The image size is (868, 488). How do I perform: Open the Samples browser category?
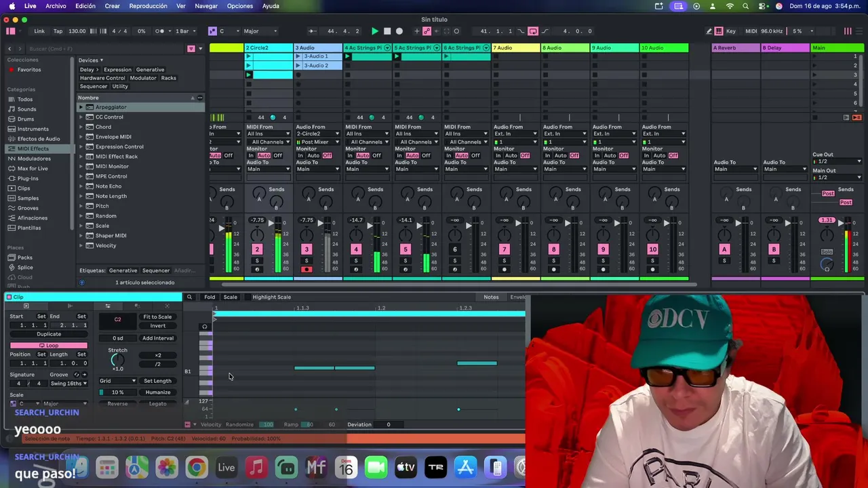pyautogui.click(x=28, y=198)
